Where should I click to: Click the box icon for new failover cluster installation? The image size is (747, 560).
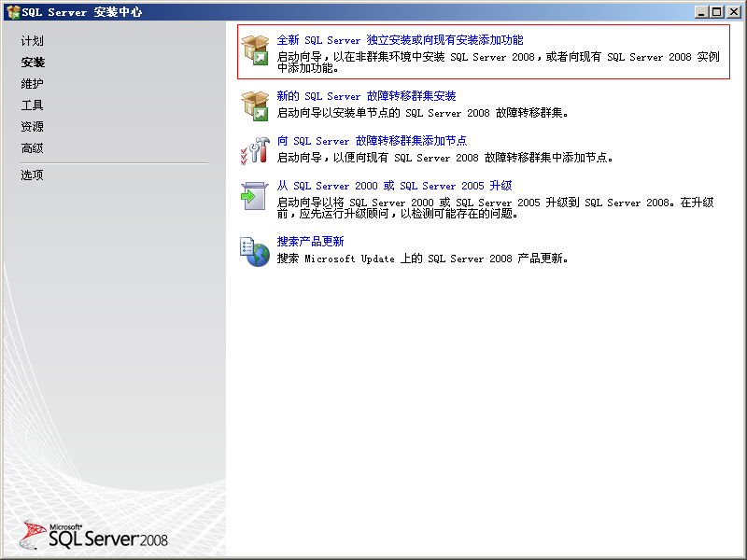[x=255, y=105]
